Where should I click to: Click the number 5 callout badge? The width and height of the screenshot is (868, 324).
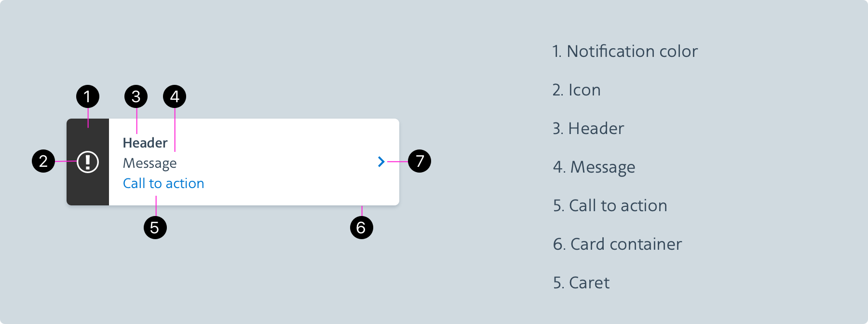[155, 228]
